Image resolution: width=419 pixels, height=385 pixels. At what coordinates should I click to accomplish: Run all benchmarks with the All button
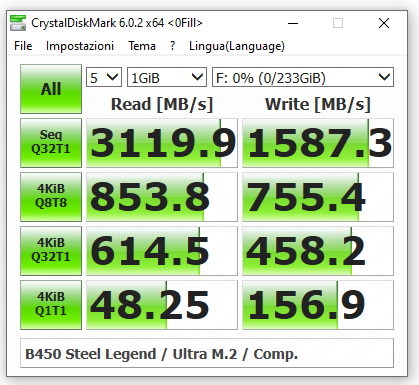click(x=51, y=89)
